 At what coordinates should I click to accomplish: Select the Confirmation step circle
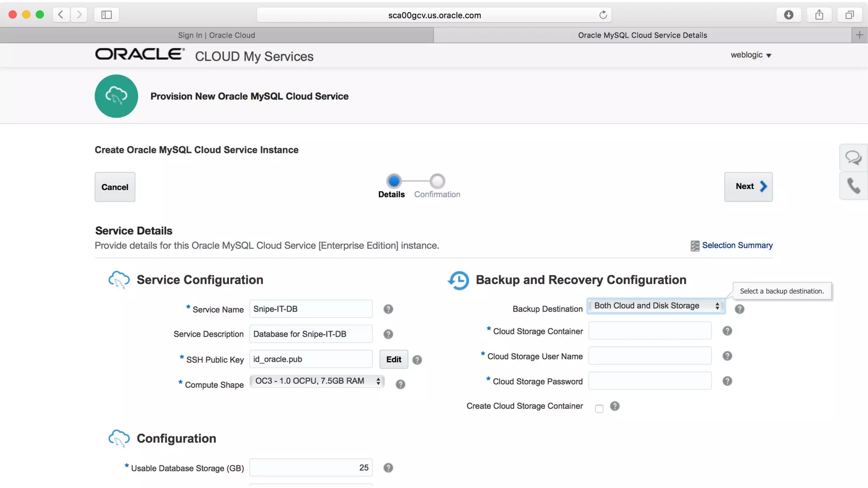pyautogui.click(x=437, y=181)
